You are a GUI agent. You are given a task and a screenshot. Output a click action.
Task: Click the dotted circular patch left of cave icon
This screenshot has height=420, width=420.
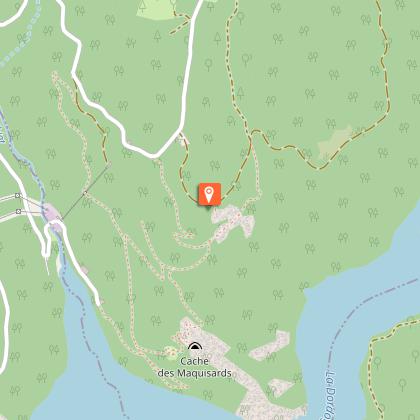click(x=171, y=352)
